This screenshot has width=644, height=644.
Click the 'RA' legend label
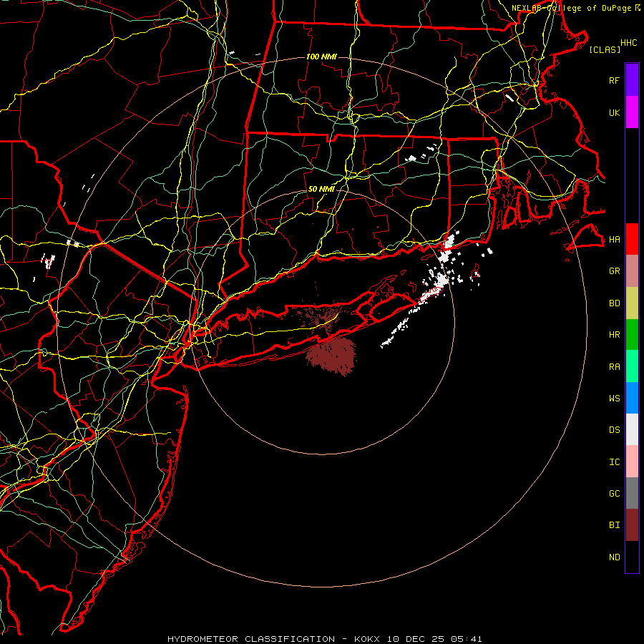click(614, 367)
